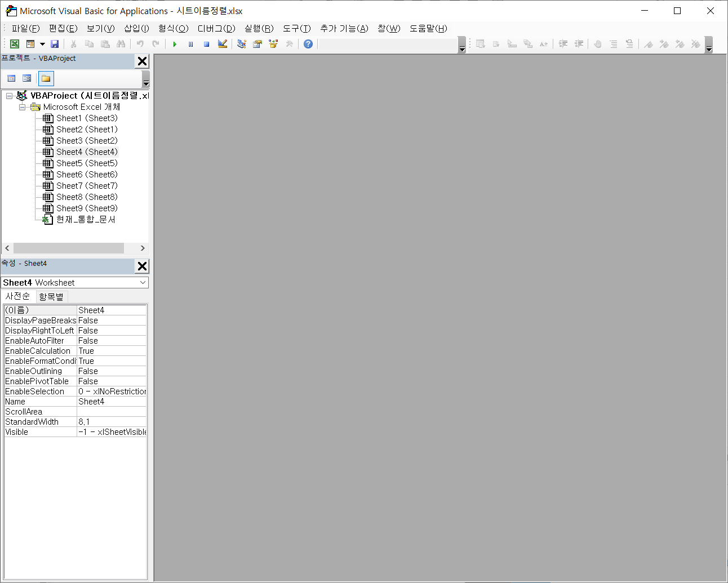Viewport: 728px width, 583px height.
Task: Click project tree scroll right arrow
Action: 143,248
